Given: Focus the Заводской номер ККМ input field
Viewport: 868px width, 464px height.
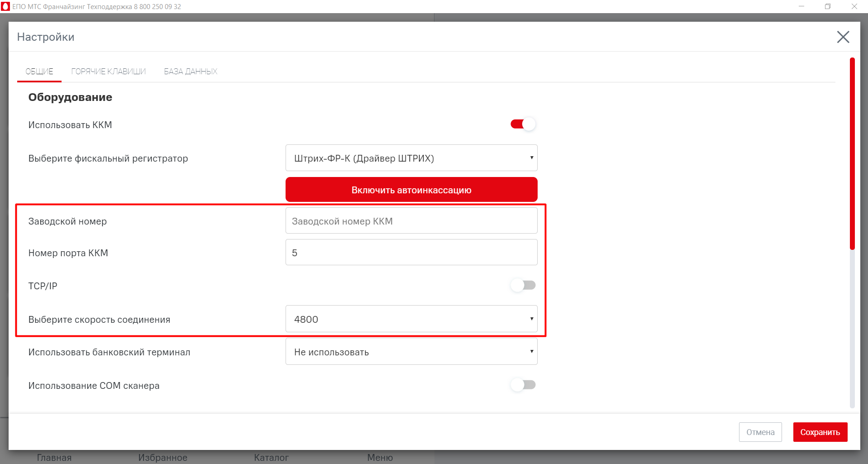Looking at the screenshot, I should tap(411, 221).
